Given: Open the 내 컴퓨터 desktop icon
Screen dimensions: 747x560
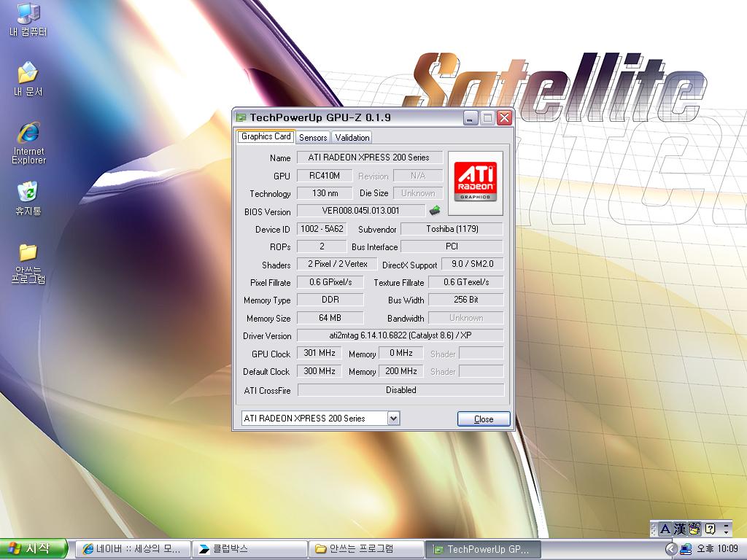Looking at the screenshot, I should tap(28, 19).
